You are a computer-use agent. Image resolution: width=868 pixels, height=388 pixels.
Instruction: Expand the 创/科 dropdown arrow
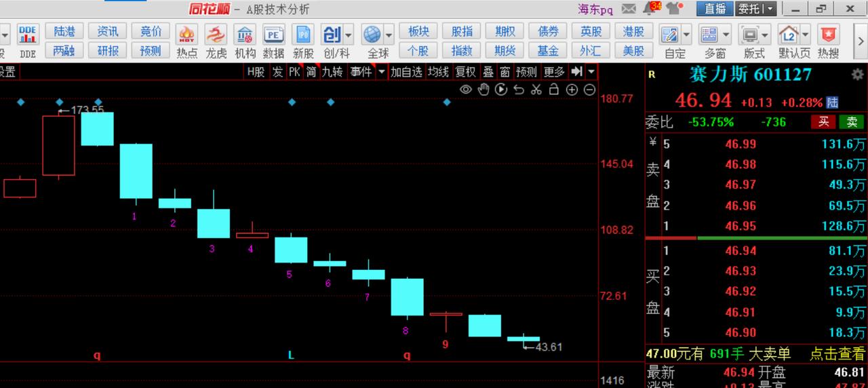tap(349, 34)
